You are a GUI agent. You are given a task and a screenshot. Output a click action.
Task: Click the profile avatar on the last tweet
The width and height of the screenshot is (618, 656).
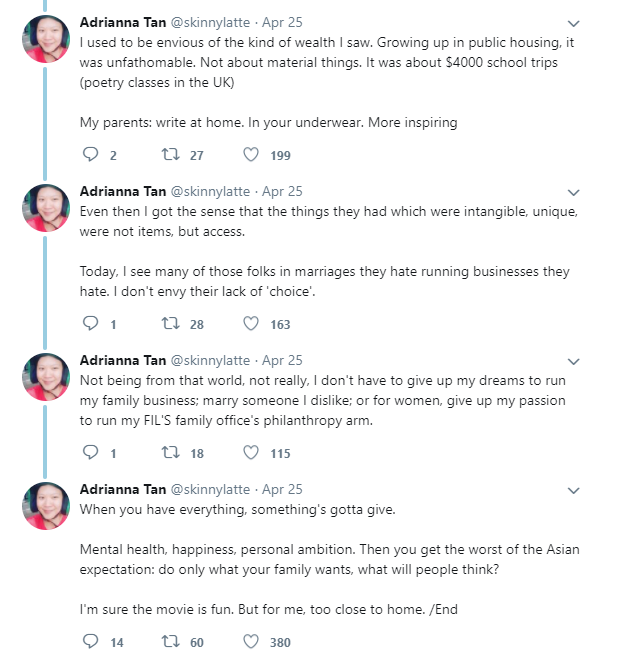point(46,504)
